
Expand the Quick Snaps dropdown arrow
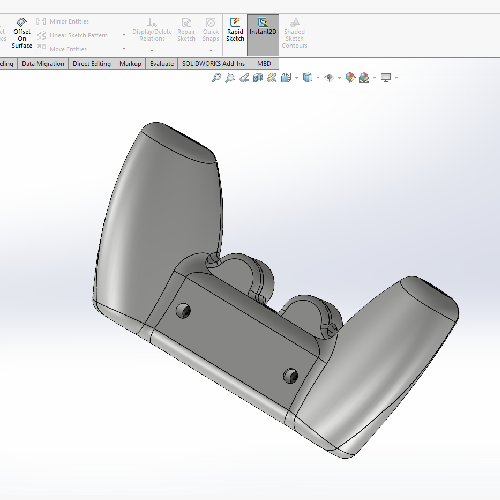(x=211, y=50)
